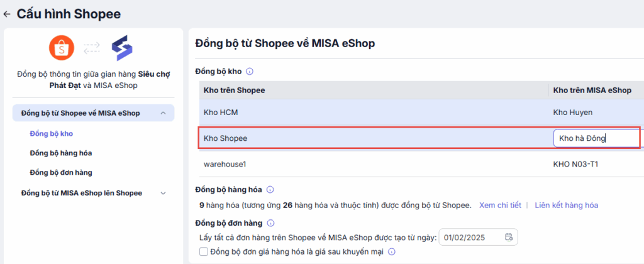Click the MISA eShop logo icon
The height and width of the screenshot is (264, 644).
[x=122, y=48]
